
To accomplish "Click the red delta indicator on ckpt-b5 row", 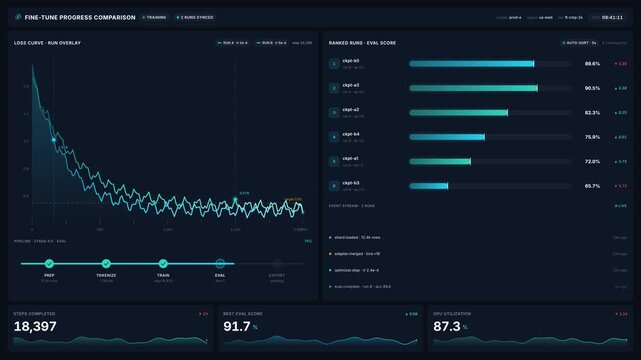I will tap(621, 64).
